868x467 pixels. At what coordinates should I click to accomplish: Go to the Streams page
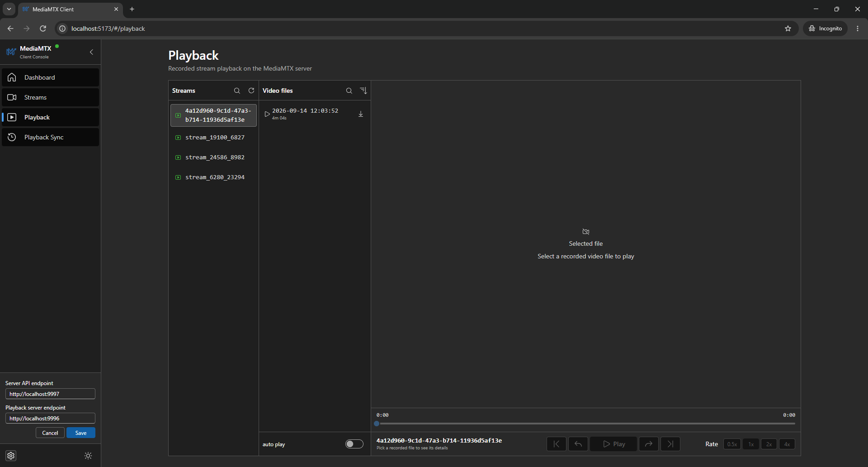coord(50,97)
